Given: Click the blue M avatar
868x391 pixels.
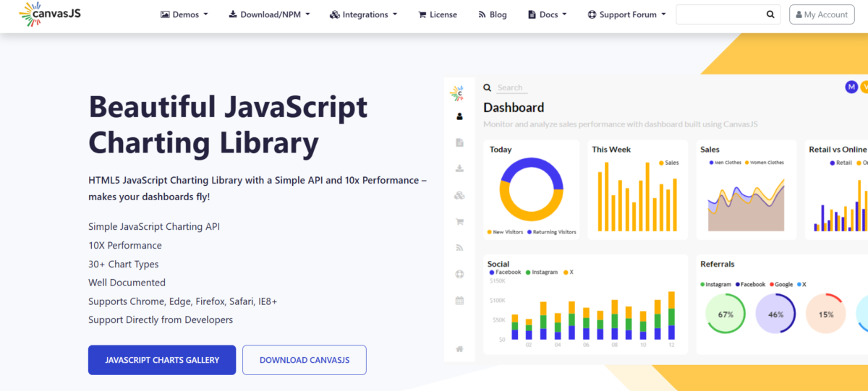Looking at the screenshot, I should pyautogui.click(x=851, y=87).
